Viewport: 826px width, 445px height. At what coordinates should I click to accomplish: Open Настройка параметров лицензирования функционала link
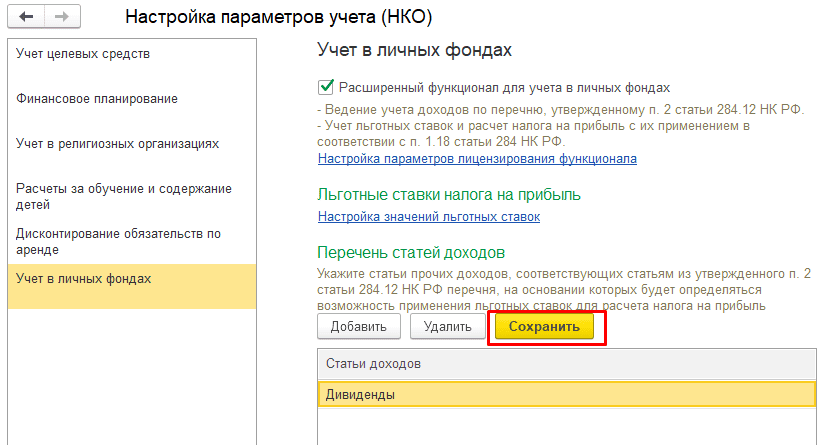coord(477,159)
